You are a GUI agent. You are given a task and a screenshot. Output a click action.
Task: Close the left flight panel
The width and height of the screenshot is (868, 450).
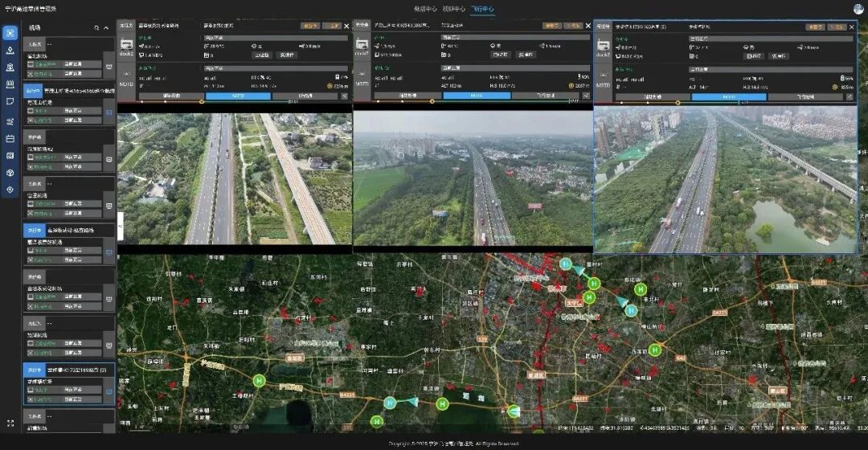pyautogui.click(x=346, y=26)
